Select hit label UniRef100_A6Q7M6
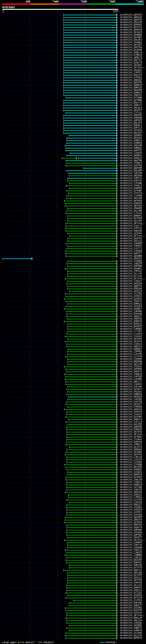 click(131, 161)
